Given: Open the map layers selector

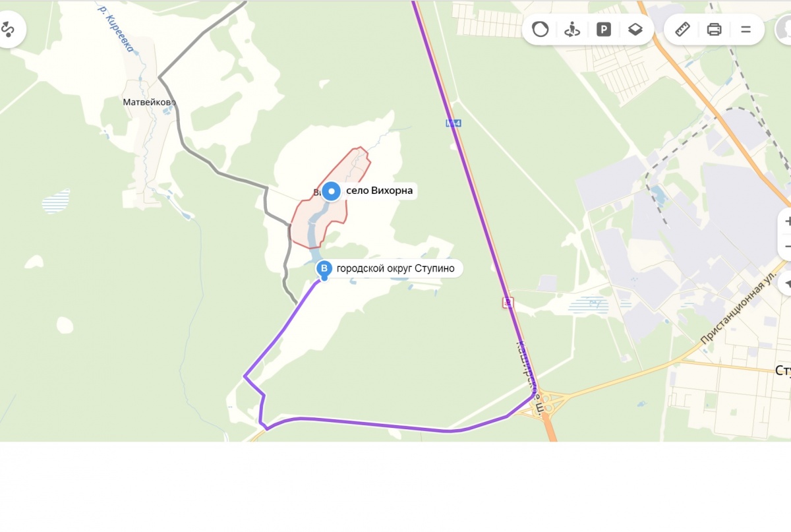Looking at the screenshot, I should 635,29.
